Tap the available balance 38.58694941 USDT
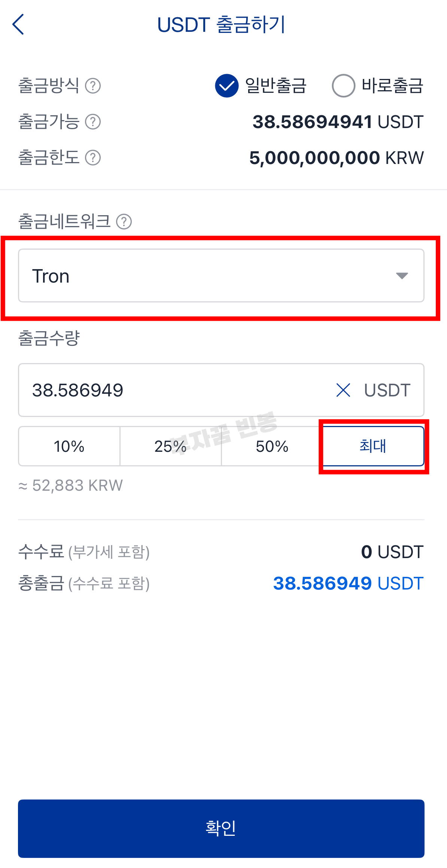This screenshot has width=447, height=868. pos(338,122)
